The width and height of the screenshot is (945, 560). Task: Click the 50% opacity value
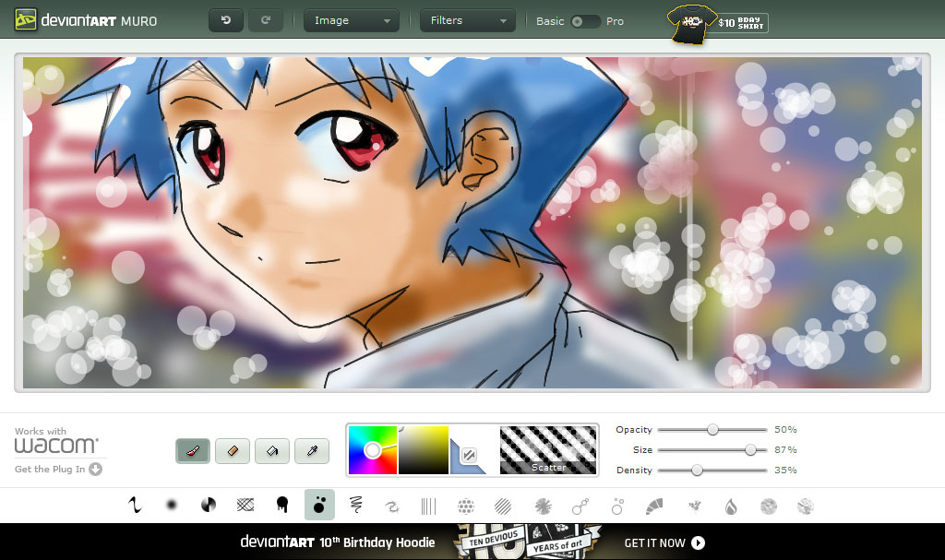(x=785, y=430)
